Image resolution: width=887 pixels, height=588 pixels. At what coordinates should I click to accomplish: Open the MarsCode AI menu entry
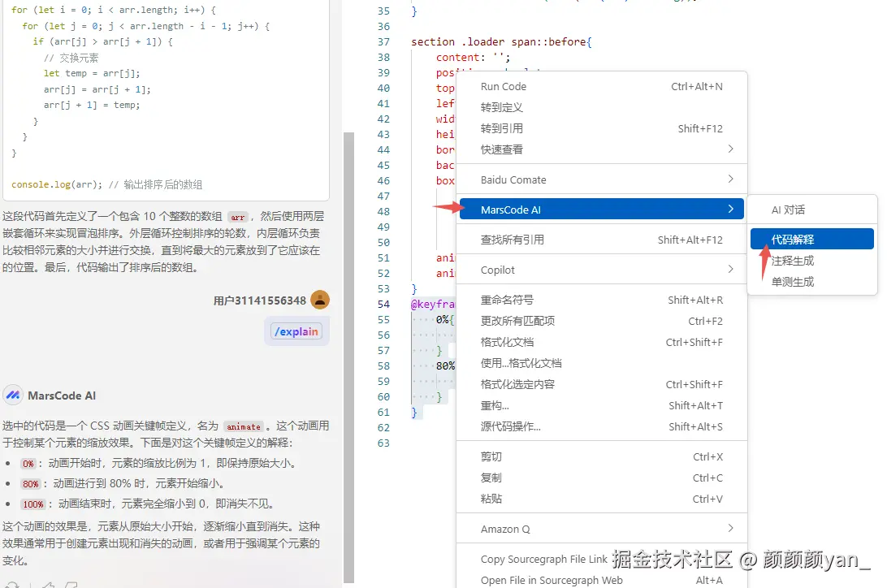(x=602, y=210)
